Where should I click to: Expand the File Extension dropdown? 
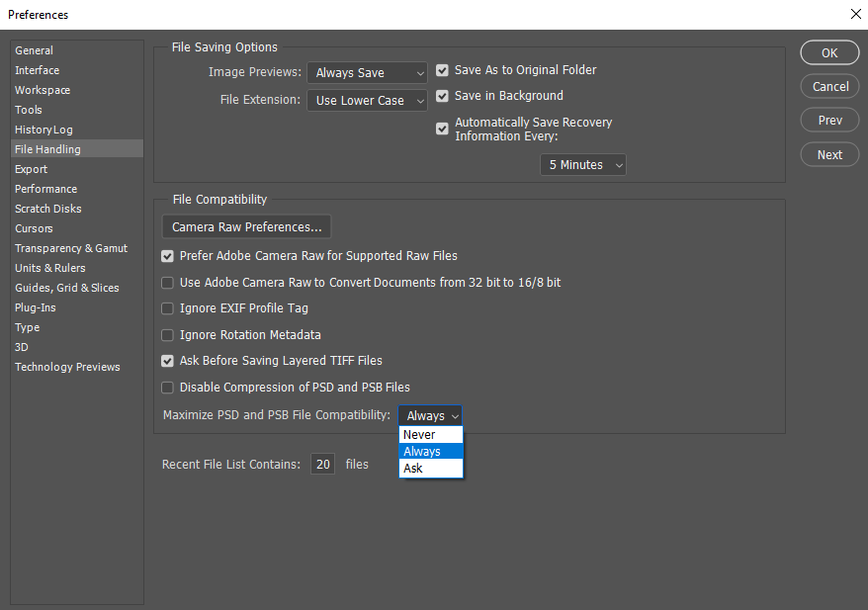pos(367,100)
